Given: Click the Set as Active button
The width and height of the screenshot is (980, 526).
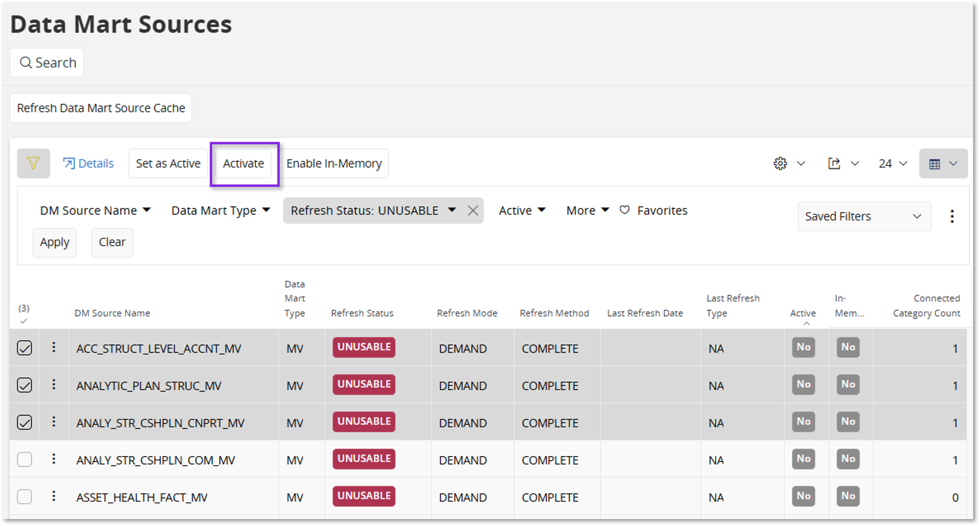Looking at the screenshot, I should tap(168, 163).
